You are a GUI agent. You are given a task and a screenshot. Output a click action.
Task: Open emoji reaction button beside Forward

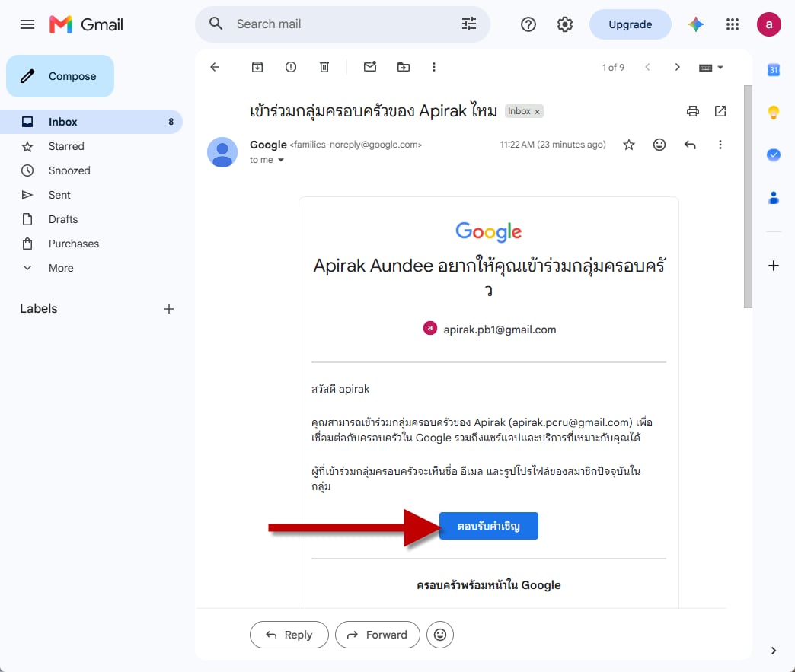point(439,635)
